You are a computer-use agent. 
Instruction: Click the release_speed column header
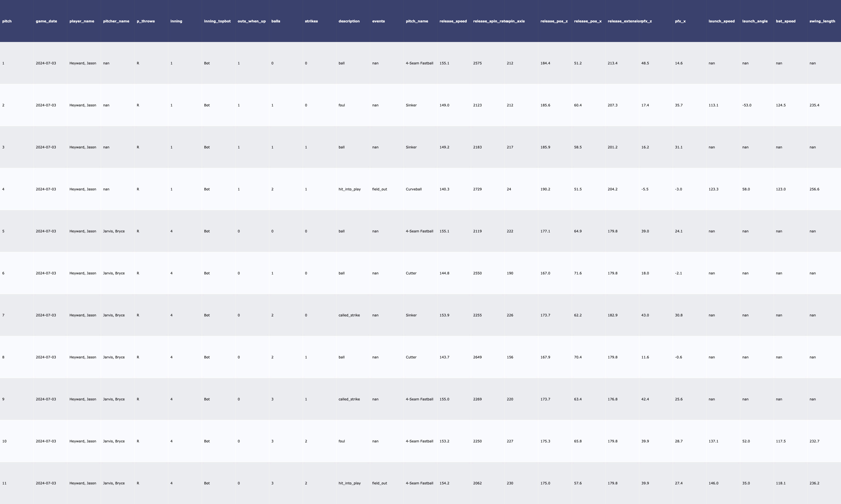click(453, 21)
